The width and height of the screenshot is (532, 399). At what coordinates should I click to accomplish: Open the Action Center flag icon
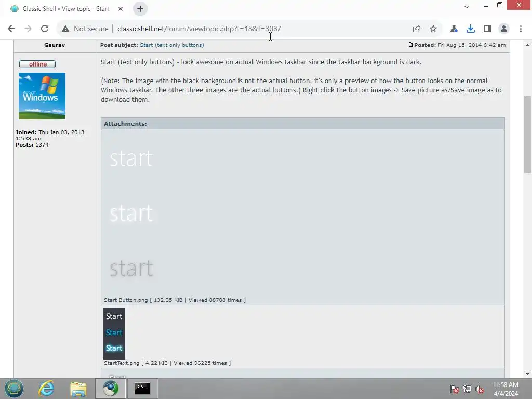click(x=454, y=389)
